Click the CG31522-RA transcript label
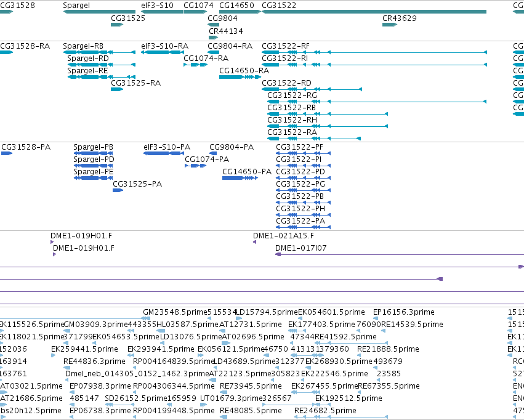The image size is (524, 420). [292, 132]
